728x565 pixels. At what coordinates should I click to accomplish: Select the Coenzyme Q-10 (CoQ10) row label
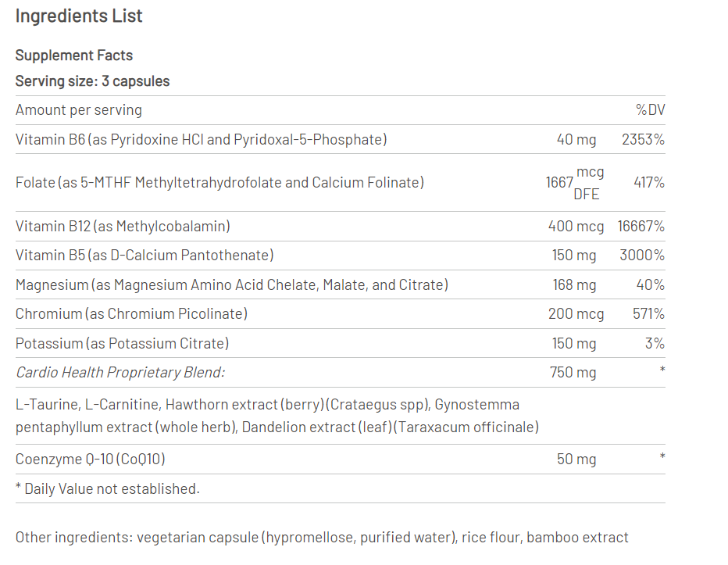(x=91, y=460)
